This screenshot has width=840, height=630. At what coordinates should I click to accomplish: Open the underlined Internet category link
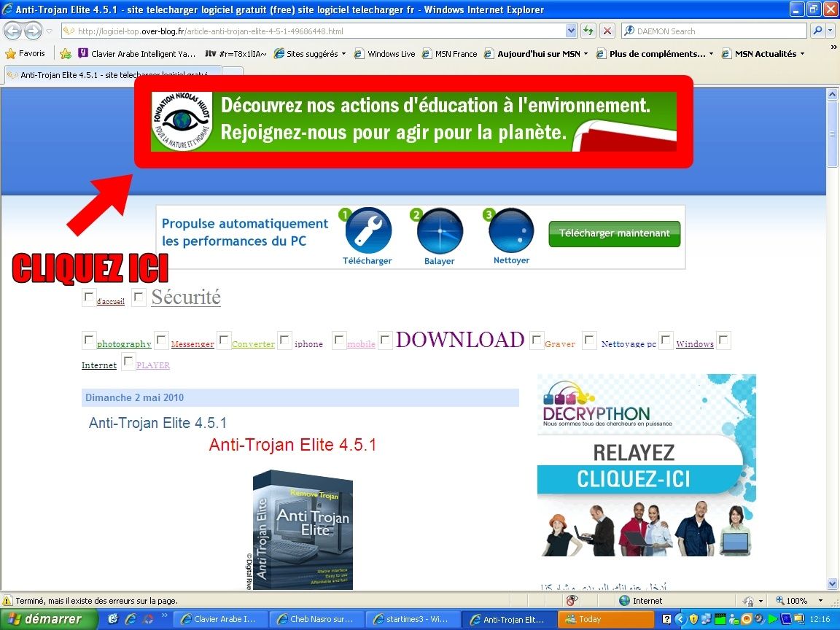tap(99, 365)
